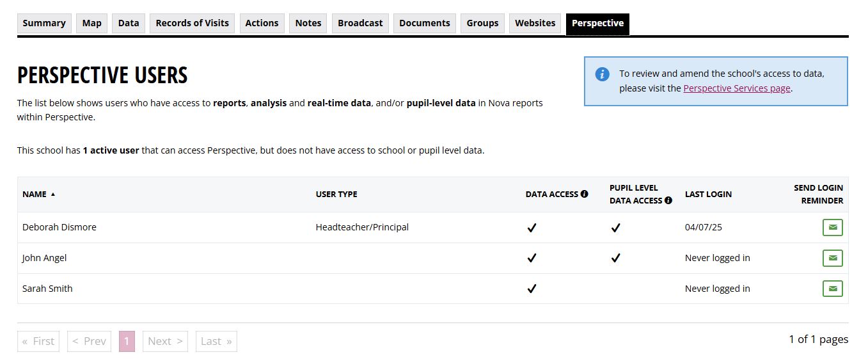The height and width of the screenshot is (359, 868).
Task: Click the blue information icon in notice box
Action: (x=602, y=74)
